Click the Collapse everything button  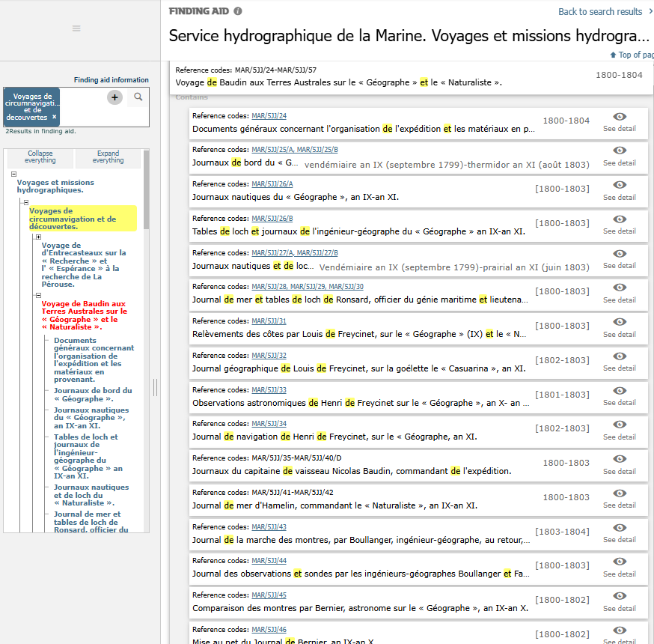pos(39,157)
